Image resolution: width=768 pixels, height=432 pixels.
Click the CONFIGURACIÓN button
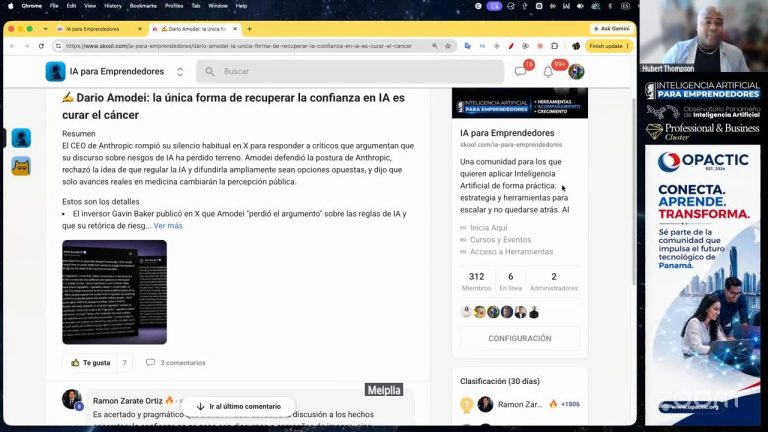[x=520, y=338]
